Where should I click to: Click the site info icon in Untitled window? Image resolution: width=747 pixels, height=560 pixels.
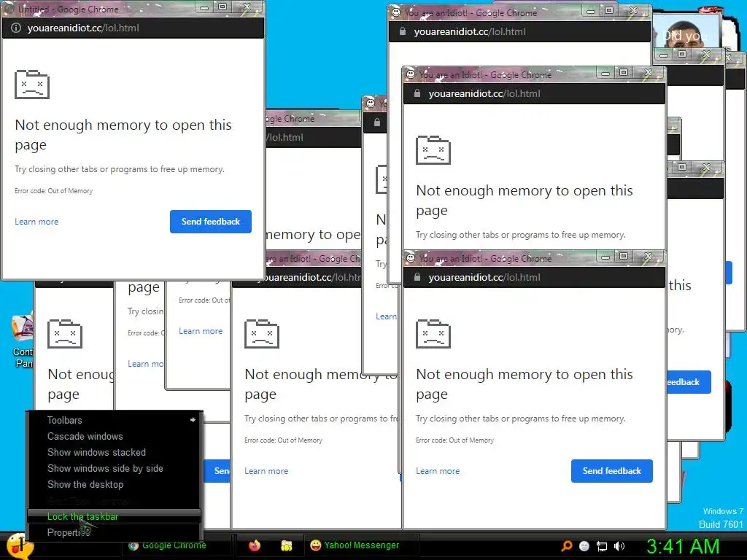tap(16, 28)
